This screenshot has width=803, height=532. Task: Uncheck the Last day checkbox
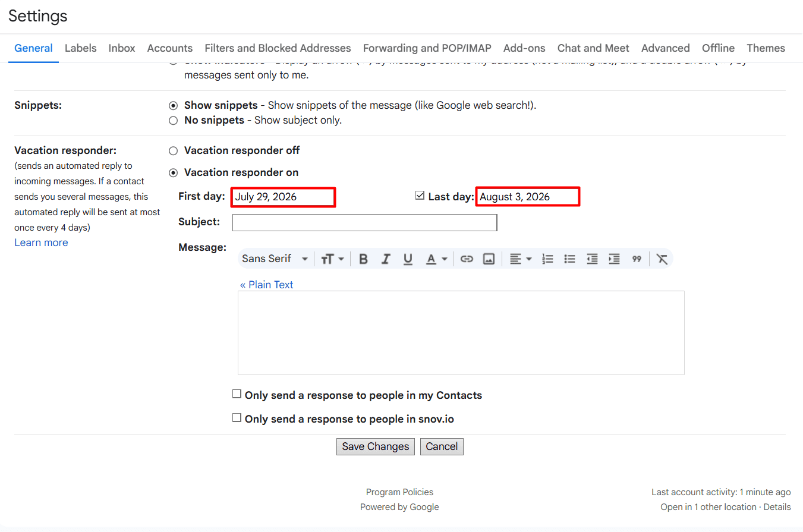click(420, 196)
